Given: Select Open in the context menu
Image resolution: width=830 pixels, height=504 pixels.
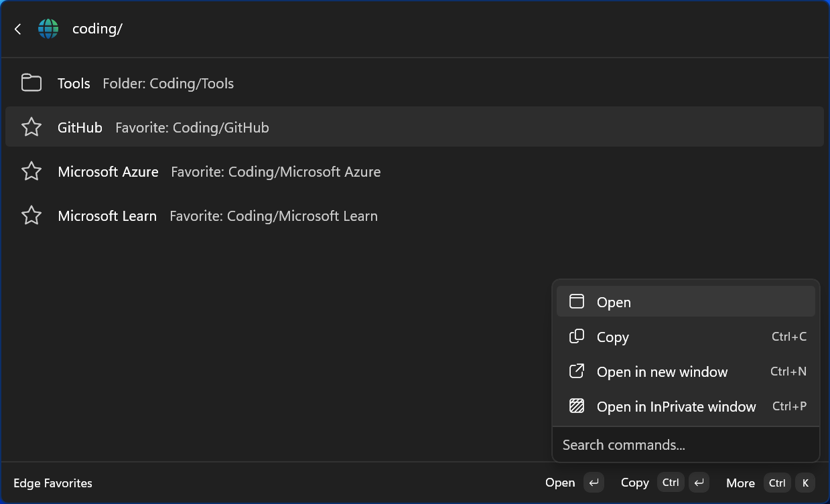Looking at the screenshot, I should [686, 302].
